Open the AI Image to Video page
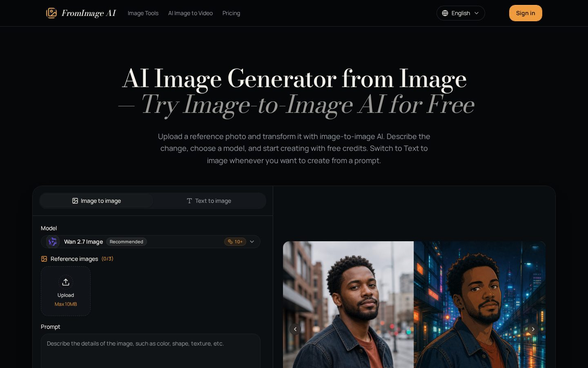 pos(190,13)
